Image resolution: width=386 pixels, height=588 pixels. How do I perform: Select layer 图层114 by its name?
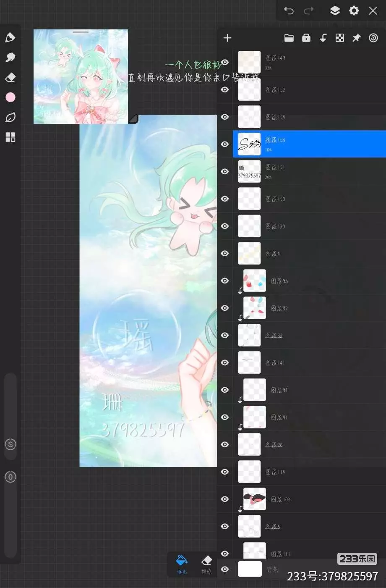coord(275,472)
